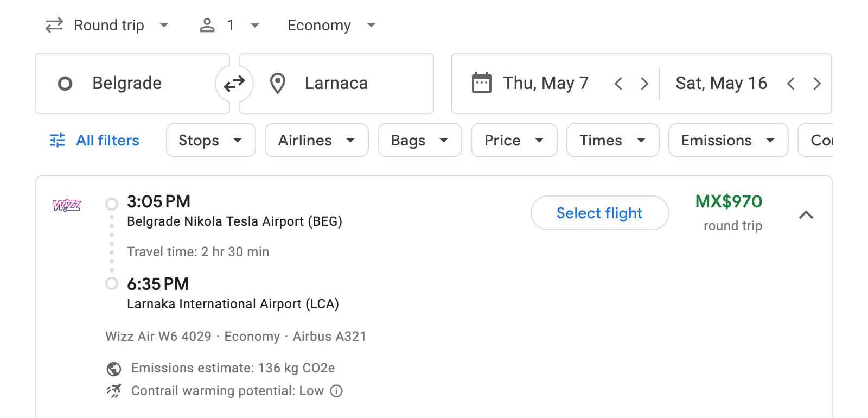868x418 pixels.
Task: Open the Round trip dropdown
Action: tap(108, 25)
